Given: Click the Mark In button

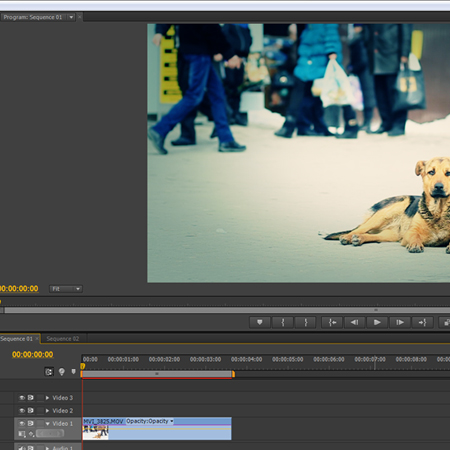Looking at the screenshot, I should (283, 322).
